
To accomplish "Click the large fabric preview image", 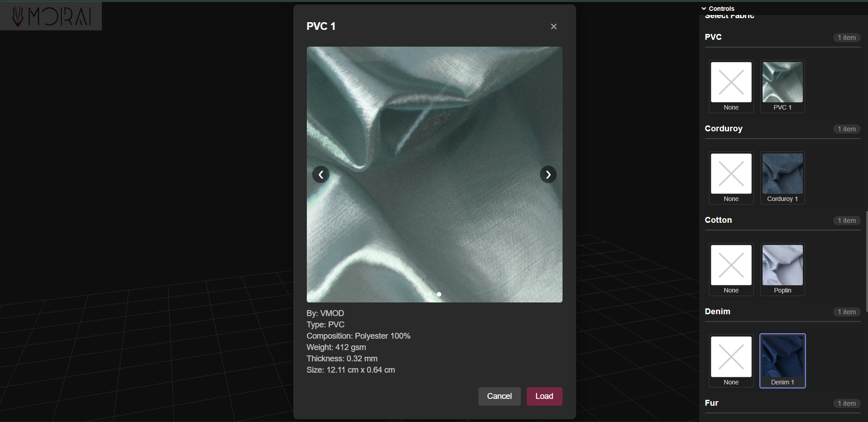I will [x=434, y=174].
